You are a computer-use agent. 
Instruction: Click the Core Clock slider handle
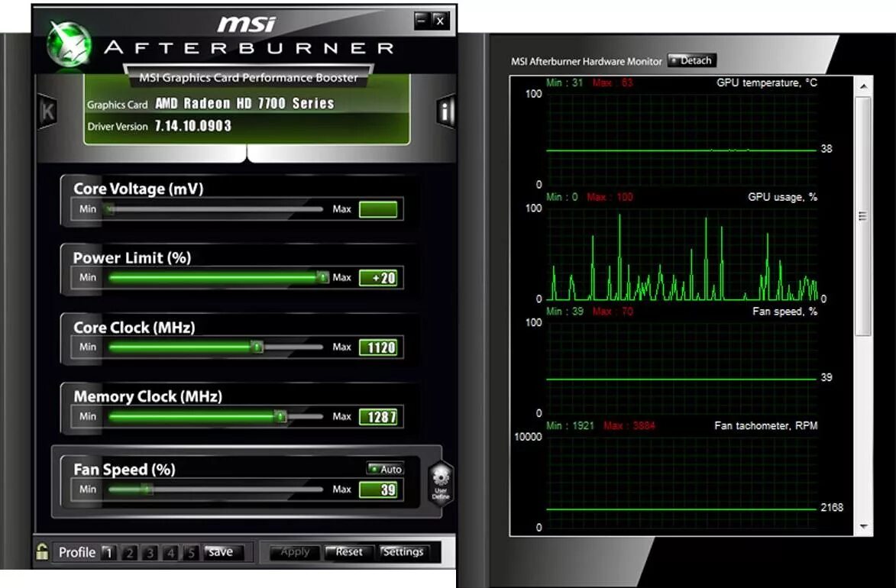(257, 347)
